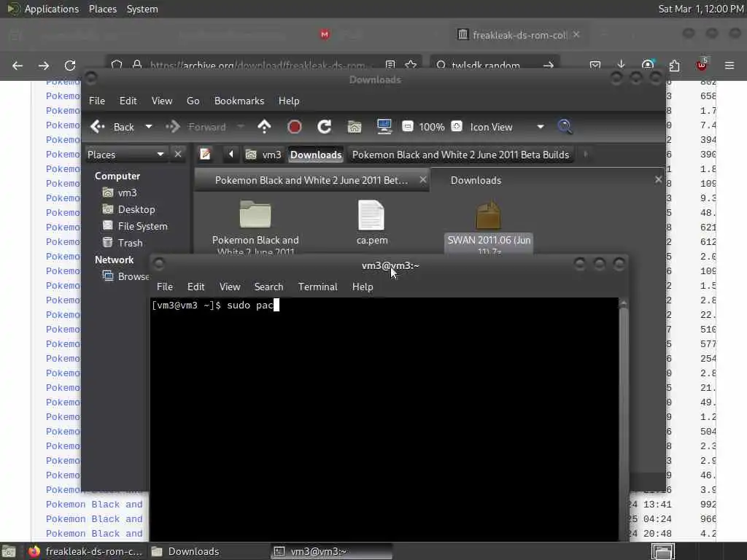747x560 pixels.
Task: Click the panel clock Sat Mar 1
Action: click(x=701, y=9)
